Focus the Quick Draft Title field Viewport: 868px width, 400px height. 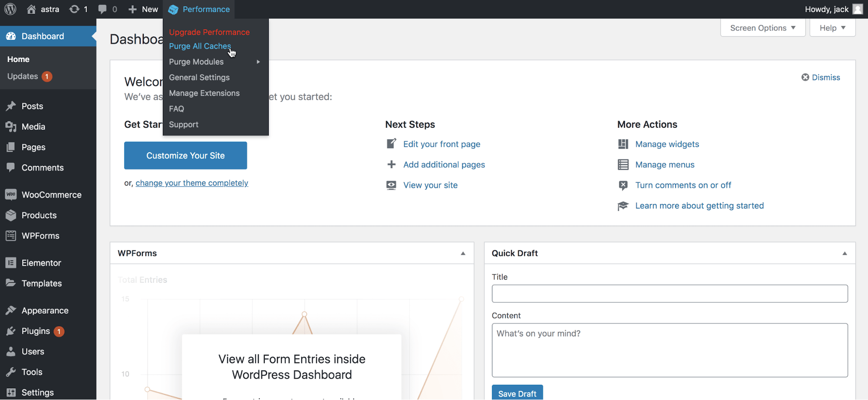click(670, 294)
